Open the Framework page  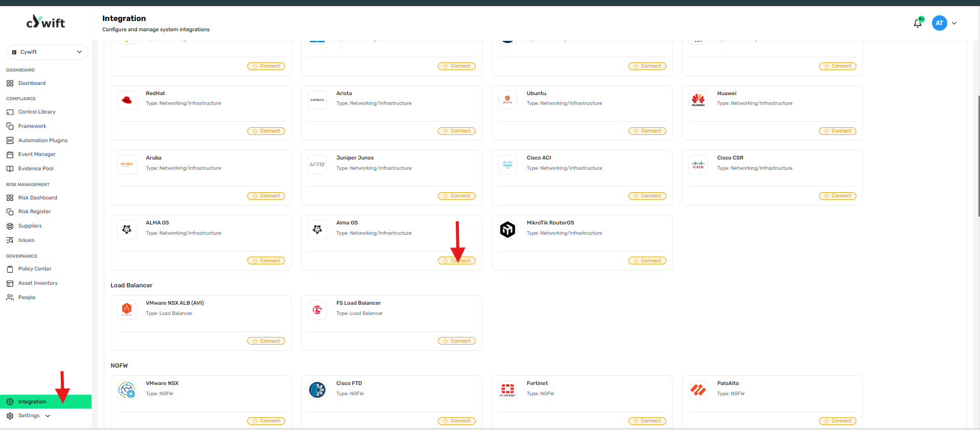coord(32,126)
